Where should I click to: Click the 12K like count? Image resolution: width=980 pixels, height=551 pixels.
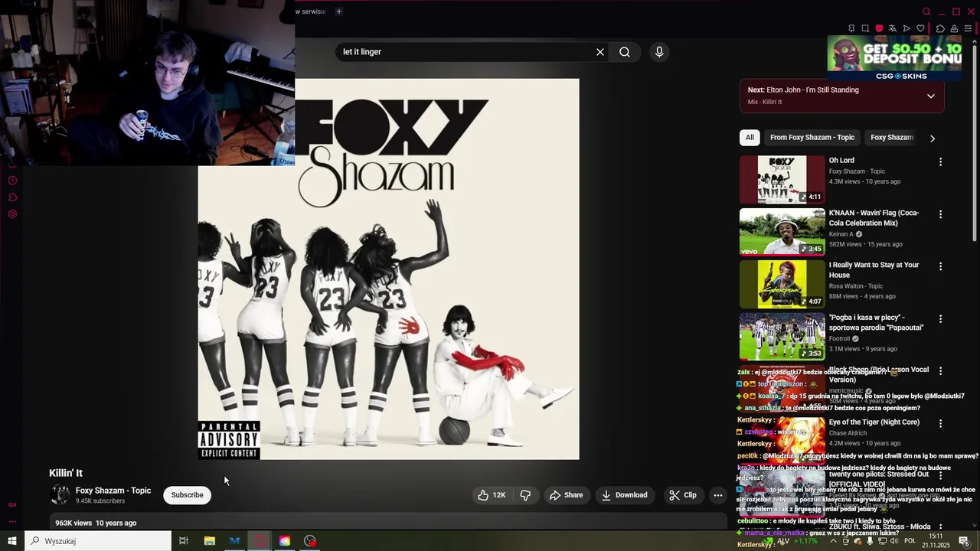(499, 495)
